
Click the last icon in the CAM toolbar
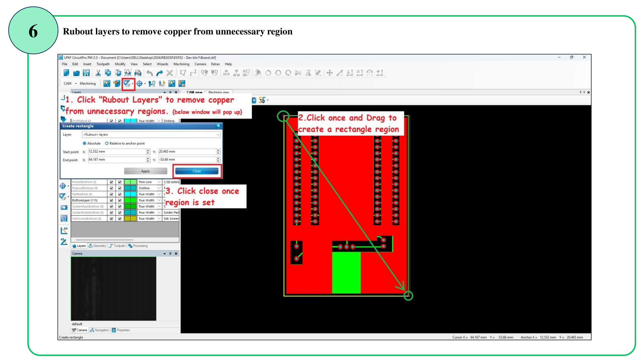(x=182, y=84)
